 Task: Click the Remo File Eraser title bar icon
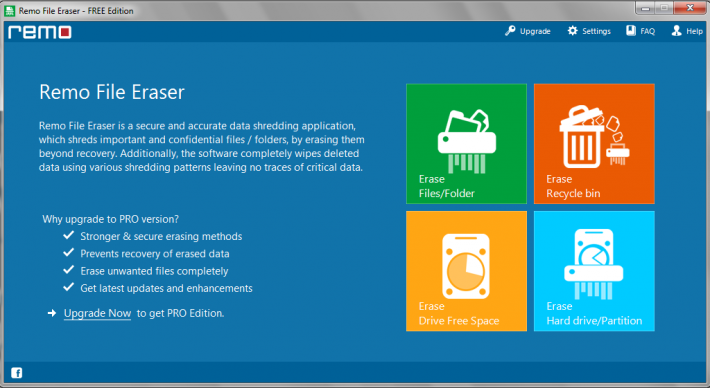pyautogui.click(x=9, y=10)
